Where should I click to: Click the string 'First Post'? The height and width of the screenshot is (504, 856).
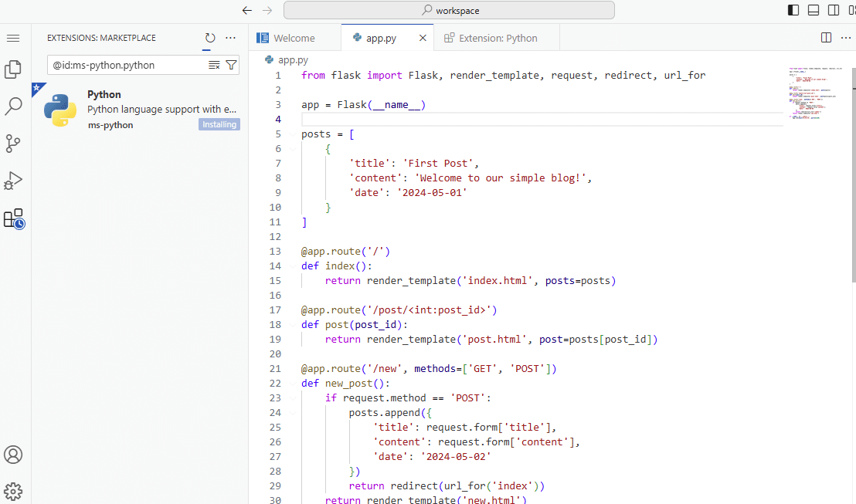point(438,164)
